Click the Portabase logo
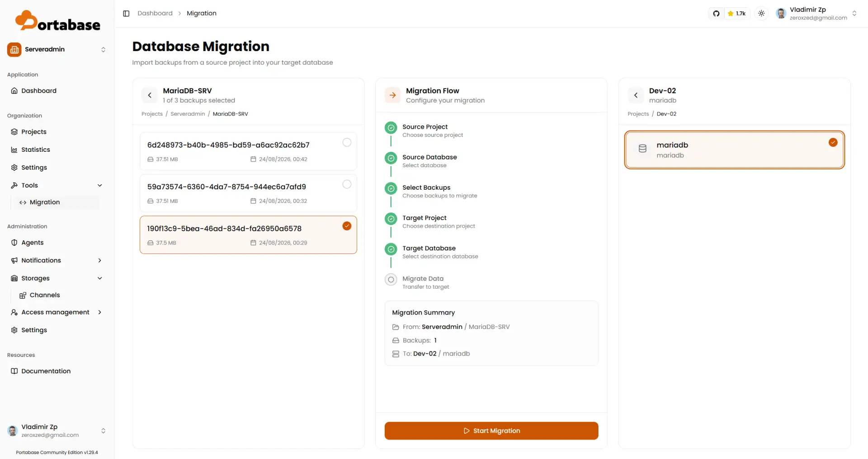 click(x=58, y=21)
